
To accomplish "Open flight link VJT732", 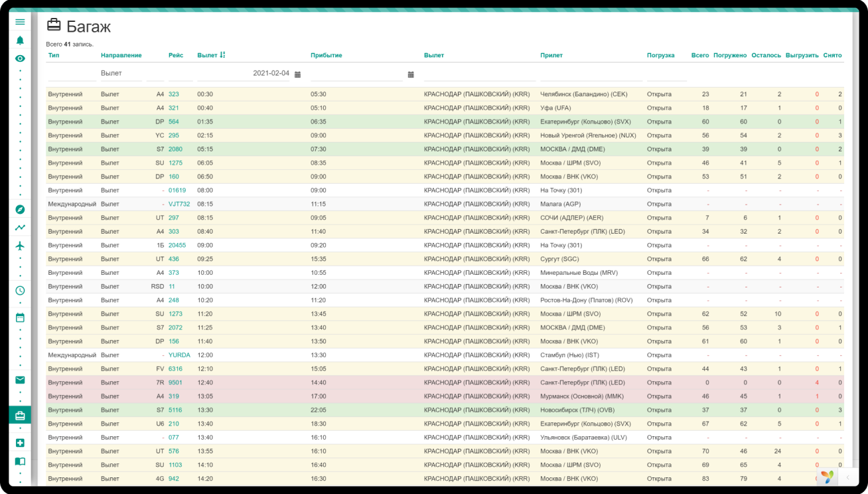I will [x=179, y=205].
